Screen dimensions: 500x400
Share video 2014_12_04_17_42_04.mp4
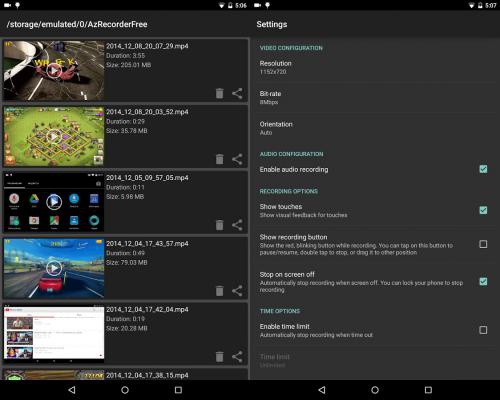(237, 357)
